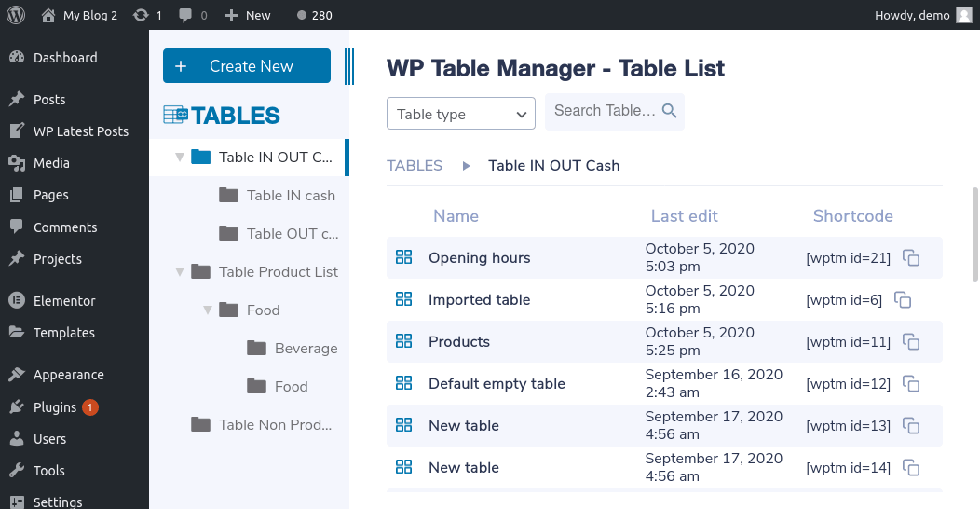980x509 pixels.
Task: Click the Create New button
Action: tap(247, 65)
